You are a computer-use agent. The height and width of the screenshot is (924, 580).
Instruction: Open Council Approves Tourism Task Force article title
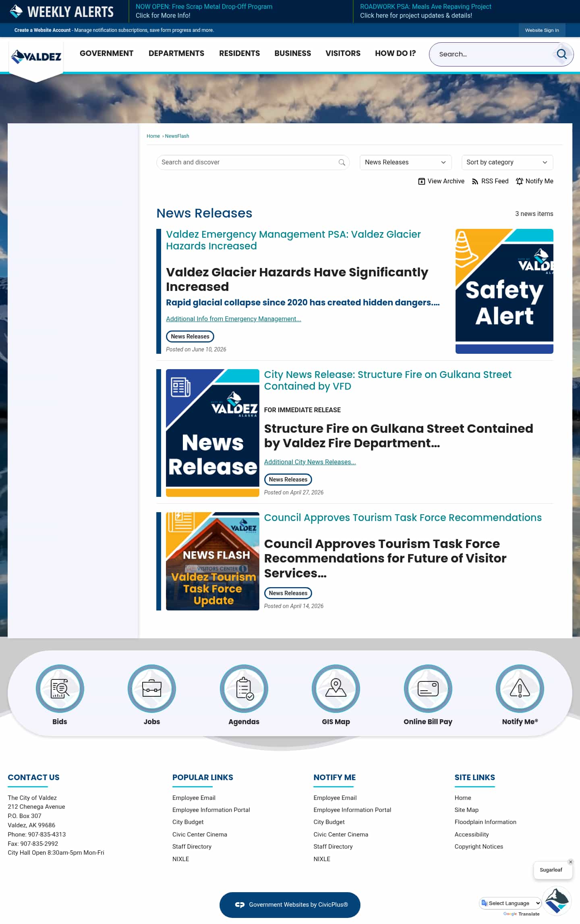[x=403, y=518]
